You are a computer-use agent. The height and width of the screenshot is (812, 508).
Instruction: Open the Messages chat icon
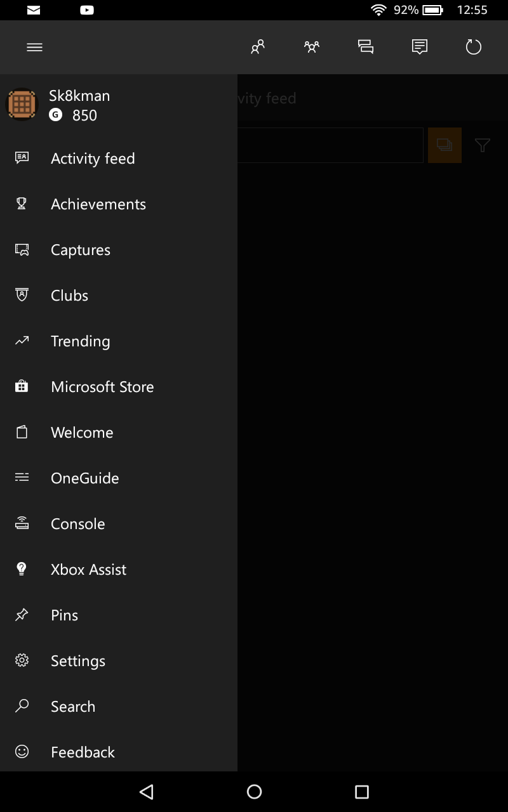[366, 47]
